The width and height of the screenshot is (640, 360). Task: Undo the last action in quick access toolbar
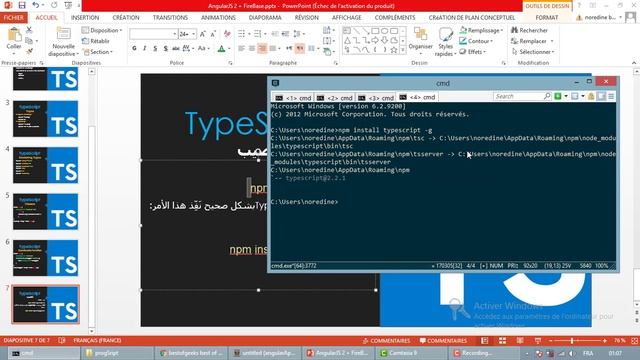click(x=36, y=5)
